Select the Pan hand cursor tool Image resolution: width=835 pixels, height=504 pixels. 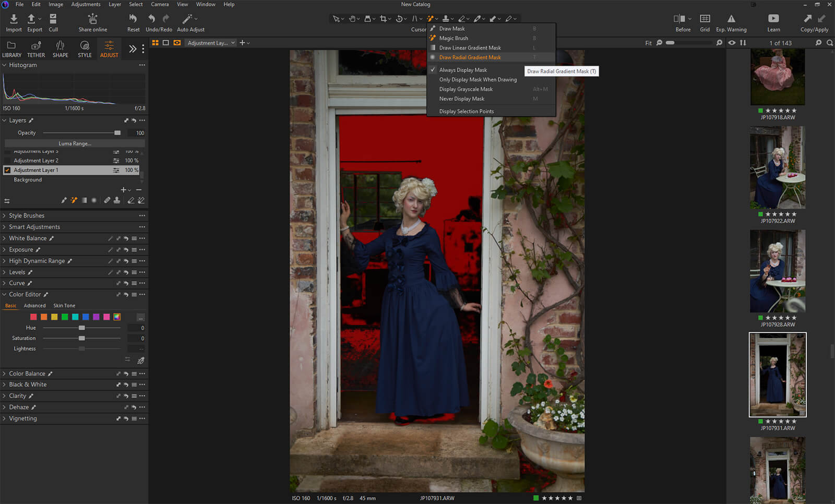[352, 19]
